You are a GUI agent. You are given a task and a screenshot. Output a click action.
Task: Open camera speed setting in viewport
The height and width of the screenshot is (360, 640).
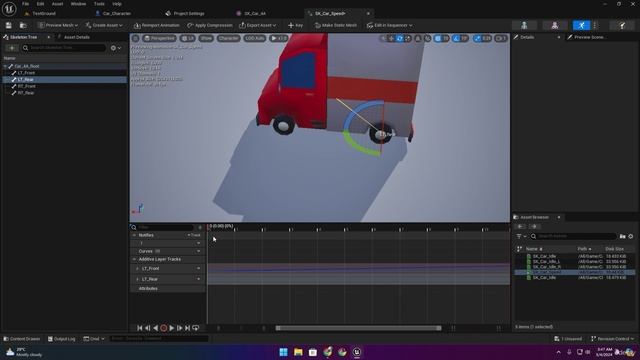click(501, 38)
